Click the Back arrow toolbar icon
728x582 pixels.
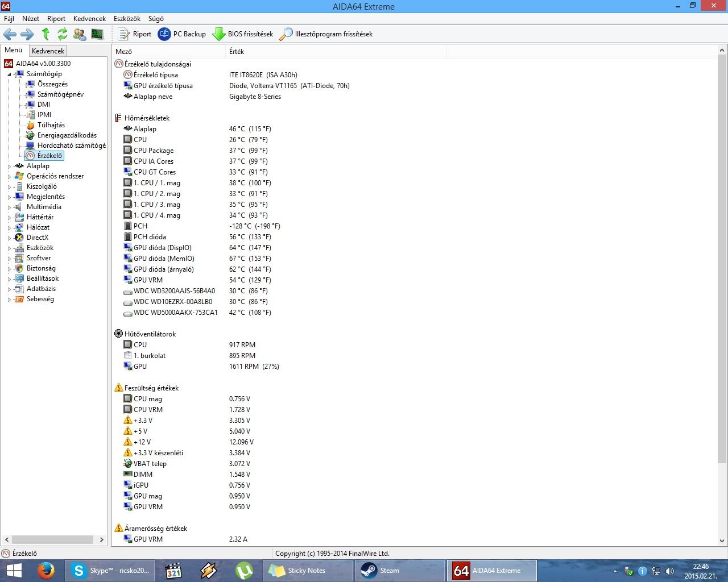10,34
